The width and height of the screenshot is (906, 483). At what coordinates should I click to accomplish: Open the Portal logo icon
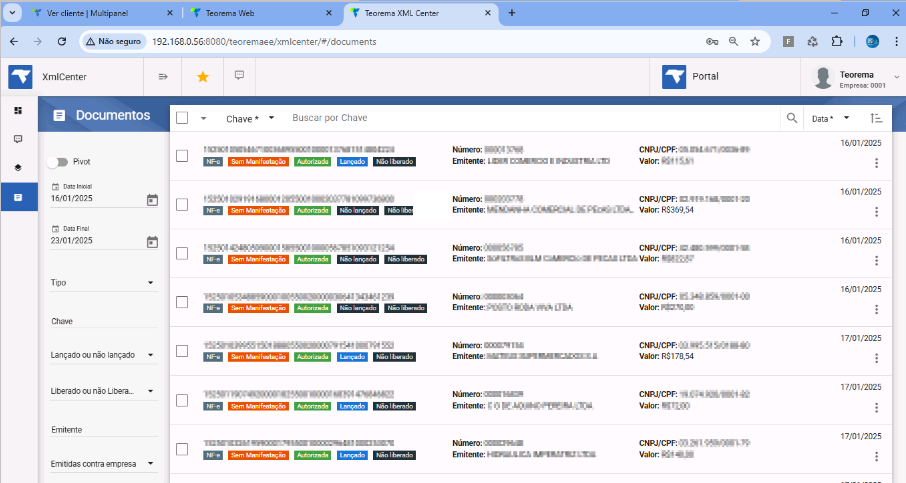[674, 76]
